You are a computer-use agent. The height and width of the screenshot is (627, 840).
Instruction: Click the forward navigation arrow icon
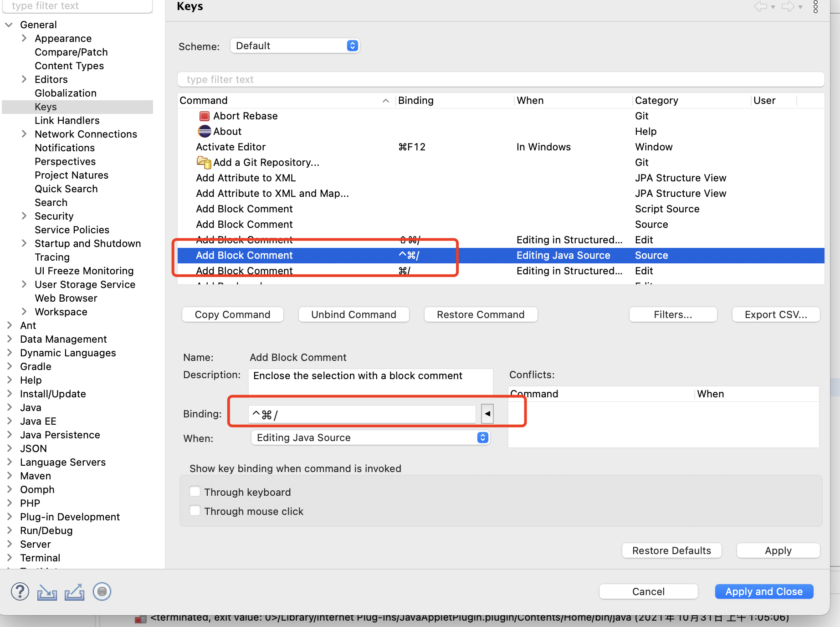click(x=788, y=6)
